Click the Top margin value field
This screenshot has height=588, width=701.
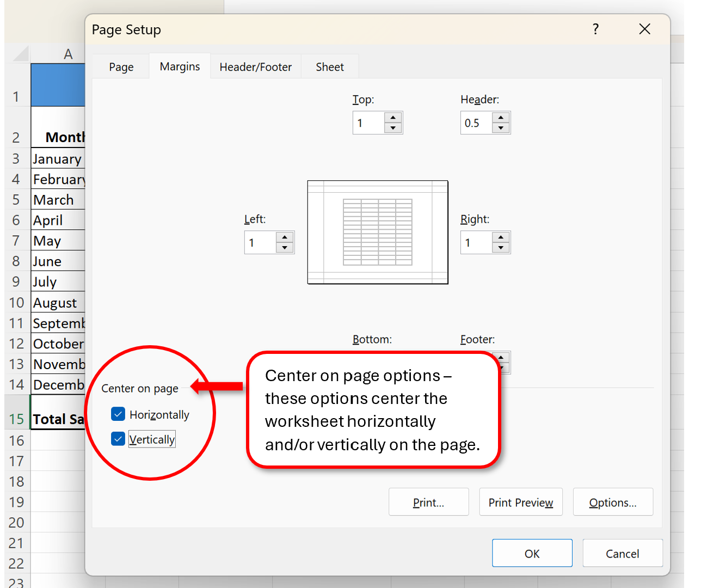pos(368,122)
